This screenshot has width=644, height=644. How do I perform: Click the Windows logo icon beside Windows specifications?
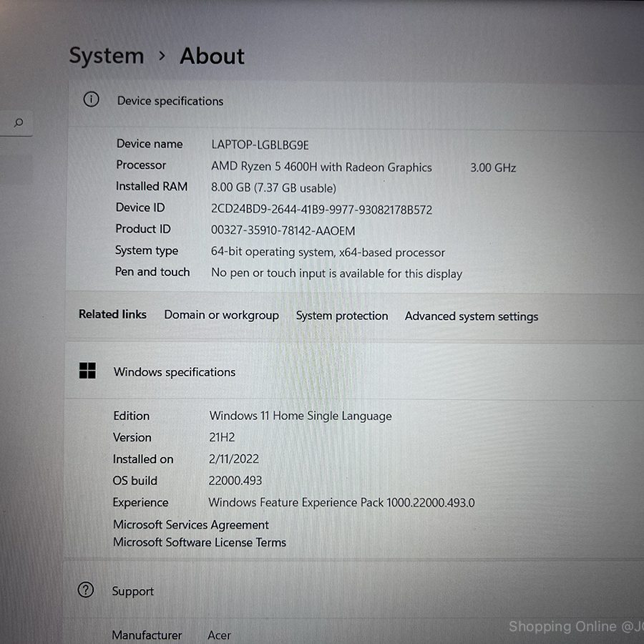87,371
